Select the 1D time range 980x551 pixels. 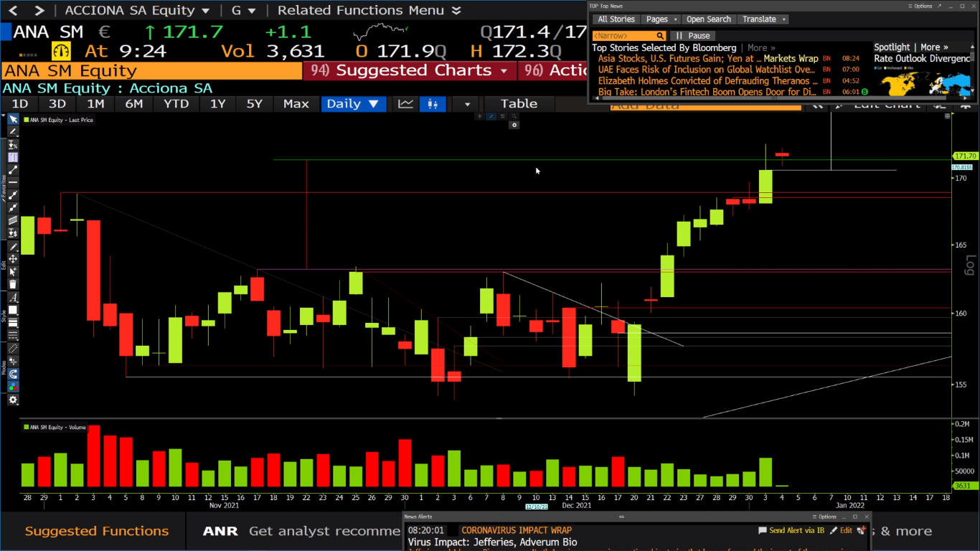(x=19, y=104)
